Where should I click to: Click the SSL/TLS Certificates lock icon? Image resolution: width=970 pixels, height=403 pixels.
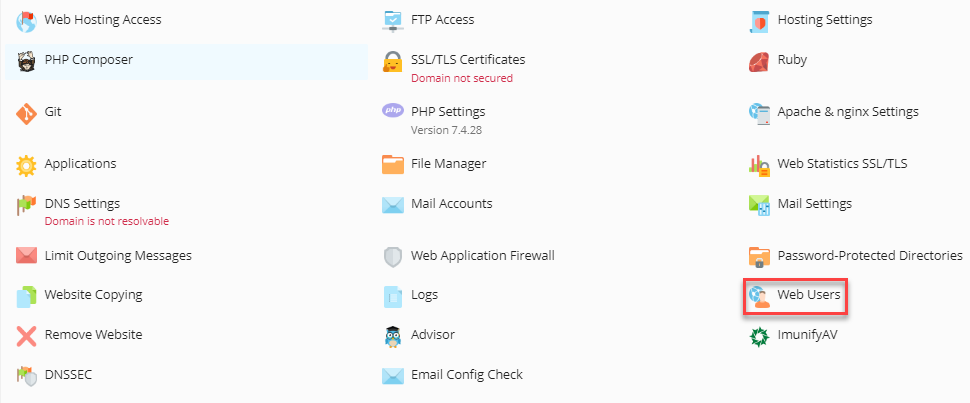(x=393, y=61)
